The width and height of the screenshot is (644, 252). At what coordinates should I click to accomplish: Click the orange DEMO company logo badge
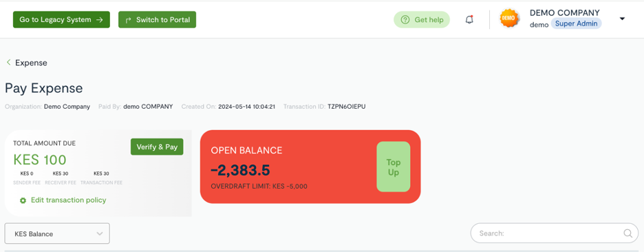tap(509, 19)
